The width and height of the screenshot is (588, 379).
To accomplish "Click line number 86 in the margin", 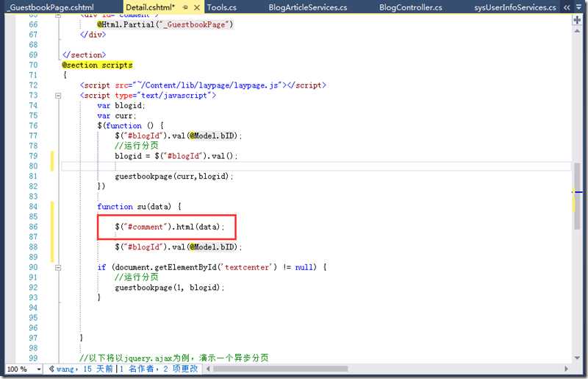I will pyautogui.click(x=33, y=227).
